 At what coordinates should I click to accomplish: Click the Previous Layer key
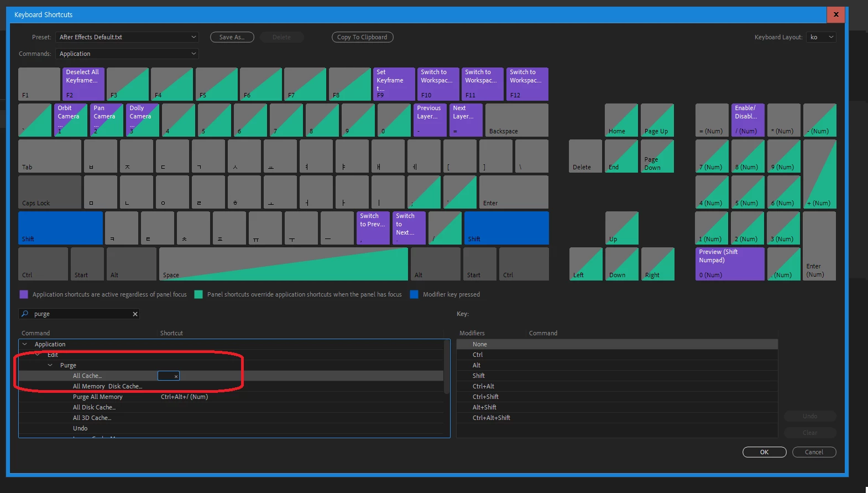pos(430,120)
